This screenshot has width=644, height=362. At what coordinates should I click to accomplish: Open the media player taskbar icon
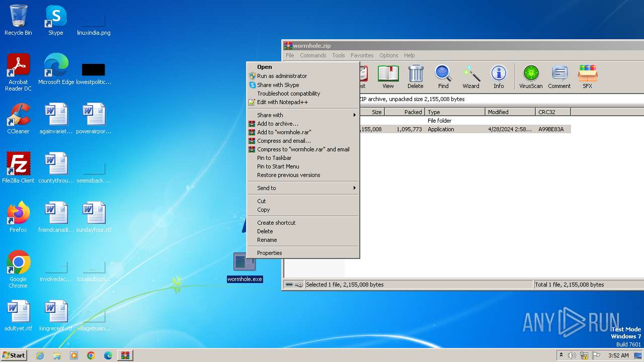(x=74, y=355)
